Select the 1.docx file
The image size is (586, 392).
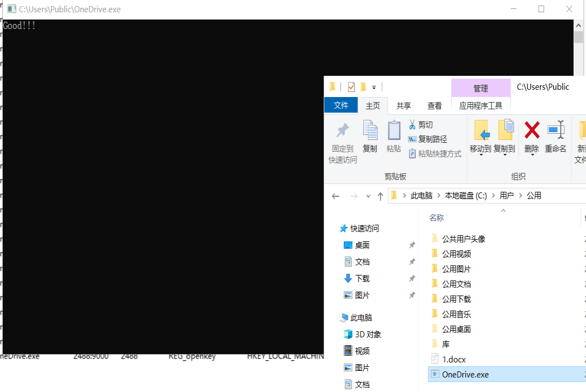pos(453,359)
